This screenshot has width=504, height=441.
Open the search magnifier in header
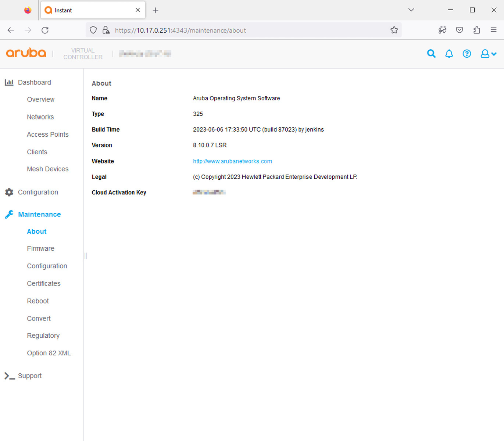(x=431, y=54)
